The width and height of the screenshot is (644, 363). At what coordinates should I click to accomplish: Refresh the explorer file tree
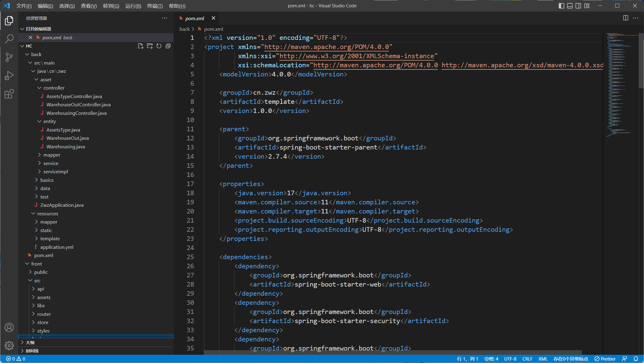click(x=159, y=46)
